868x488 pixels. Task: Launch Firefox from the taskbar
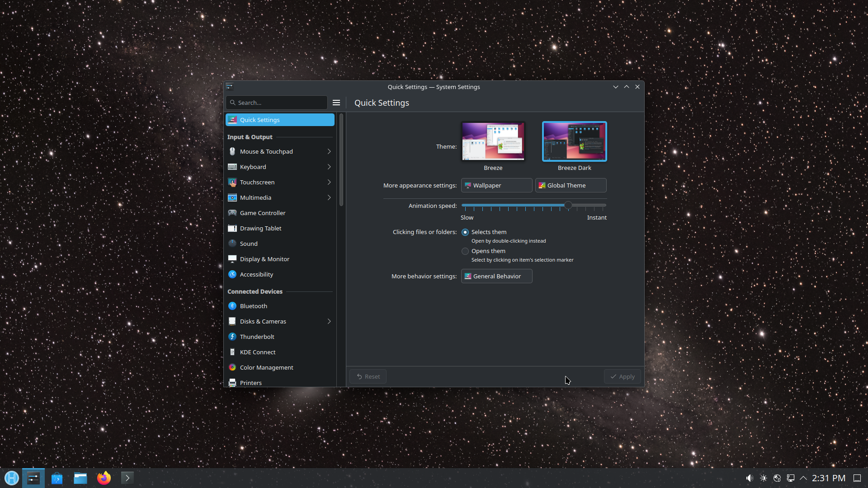pos(104,478)
